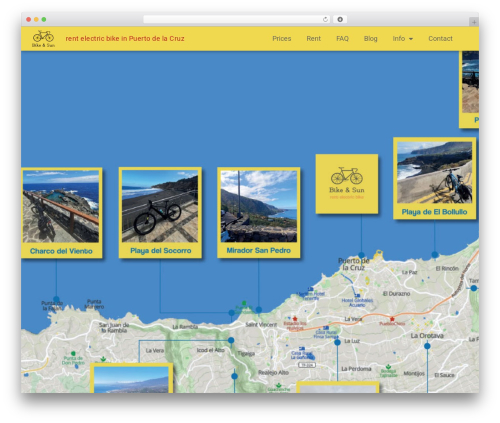Click the Bike & Sun yellow logo card on map
This screenshot has height=423, width=500.
coord(347,184)
